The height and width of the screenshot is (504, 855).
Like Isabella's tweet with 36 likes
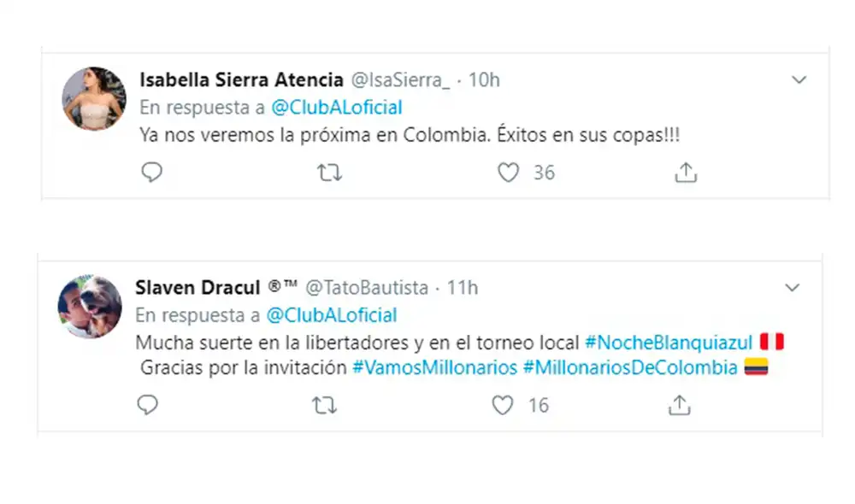(508, 172)
